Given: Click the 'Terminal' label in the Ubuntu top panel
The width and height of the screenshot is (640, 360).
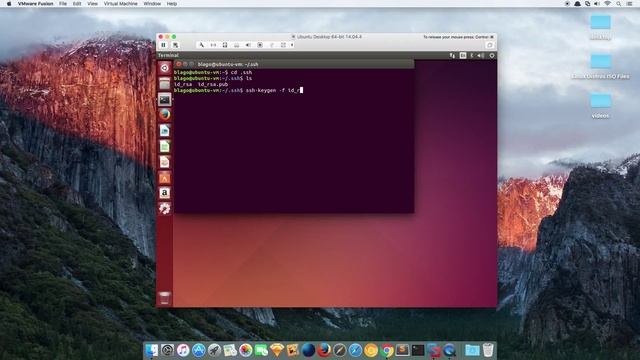Looking at the screenshot, I should [168, 55].
